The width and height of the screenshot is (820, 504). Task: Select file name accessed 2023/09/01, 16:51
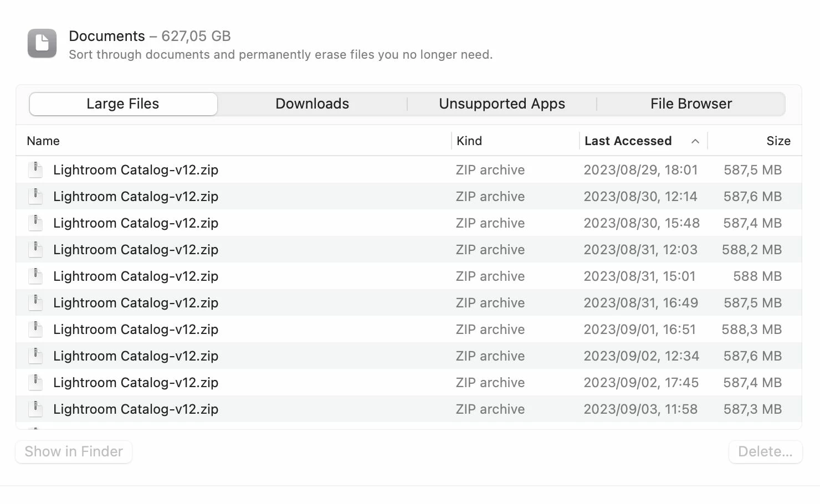point(136,330)
